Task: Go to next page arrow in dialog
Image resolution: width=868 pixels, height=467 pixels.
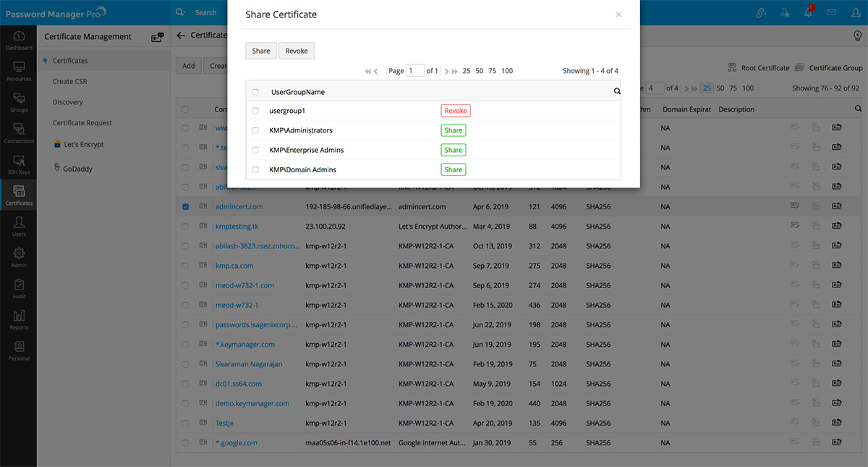Action: coord(446,71)
